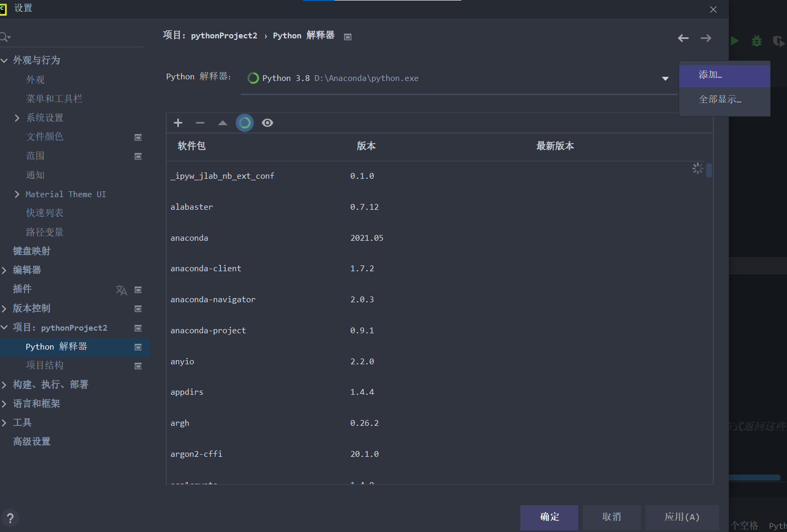787x532 pixels.
Task: Click the 应用(A) button
Action: coord(682,517)
